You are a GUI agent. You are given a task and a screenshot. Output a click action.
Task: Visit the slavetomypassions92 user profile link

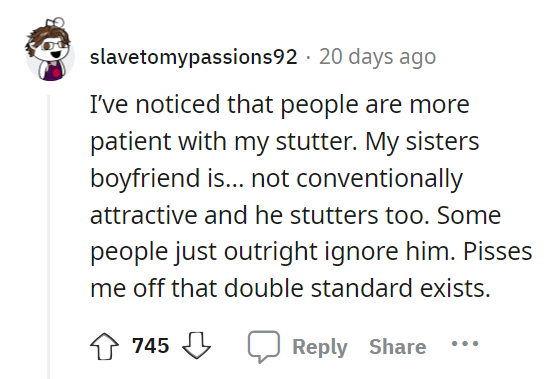[x=194, y=57]
